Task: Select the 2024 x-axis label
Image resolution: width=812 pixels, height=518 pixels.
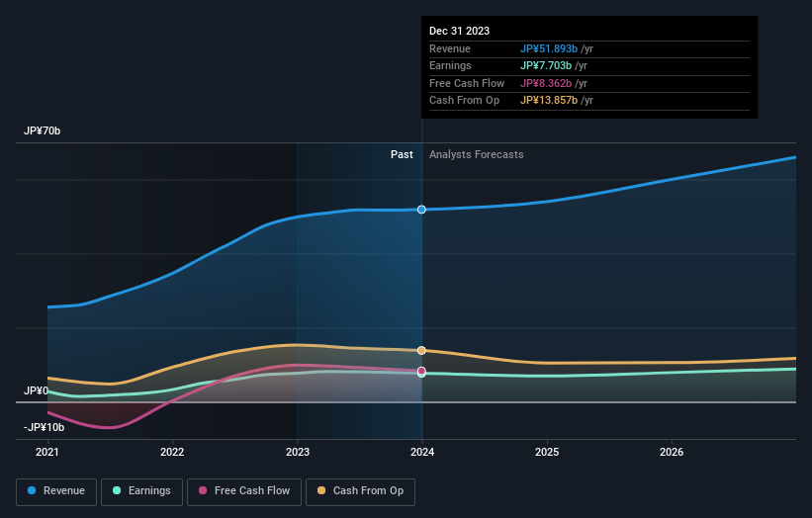Action: tap(422, 452)
